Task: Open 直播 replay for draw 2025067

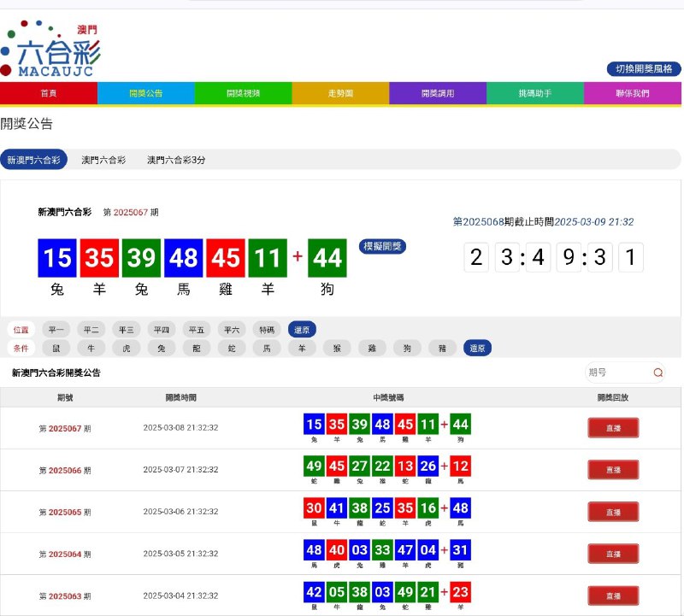Action: pyautogui.click(x=613, y=428)
